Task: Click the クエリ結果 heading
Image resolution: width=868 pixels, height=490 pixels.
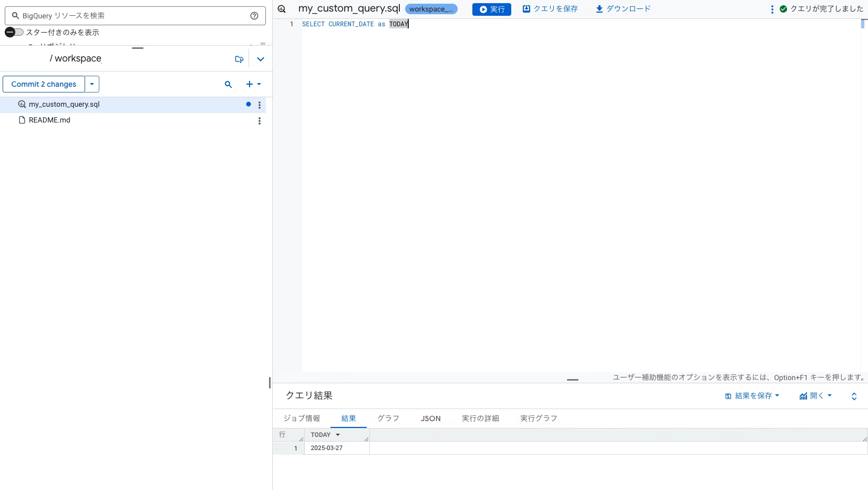Action: click(x=309, y=396)
